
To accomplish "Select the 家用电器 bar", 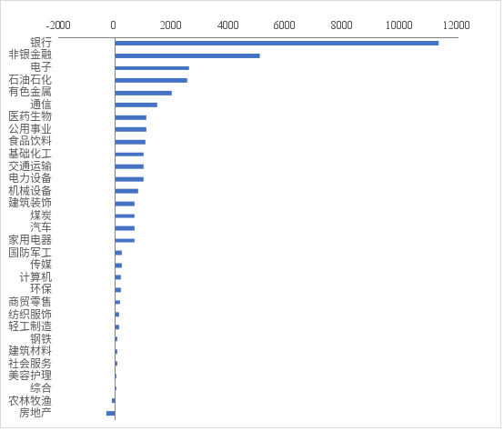I will pyautogui.click(x=126, y=241).
